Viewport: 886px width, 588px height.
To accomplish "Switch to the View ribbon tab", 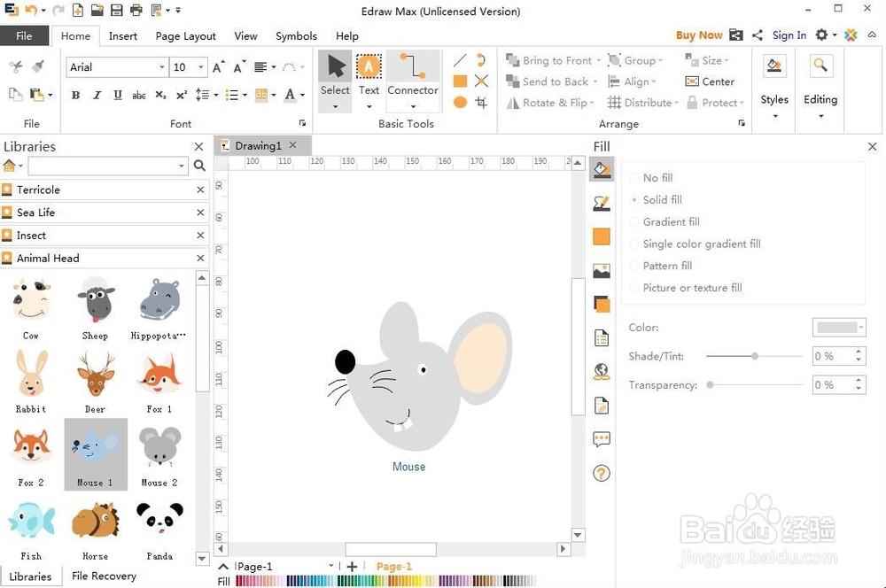I will tap(245, 36).
